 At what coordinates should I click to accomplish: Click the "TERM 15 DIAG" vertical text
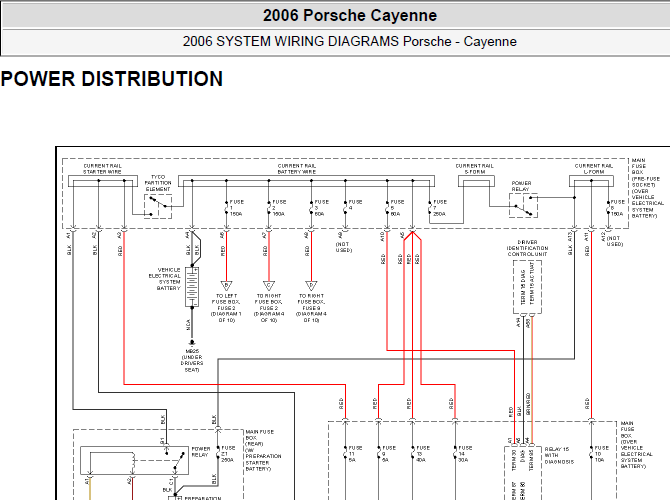click(523, 287)
